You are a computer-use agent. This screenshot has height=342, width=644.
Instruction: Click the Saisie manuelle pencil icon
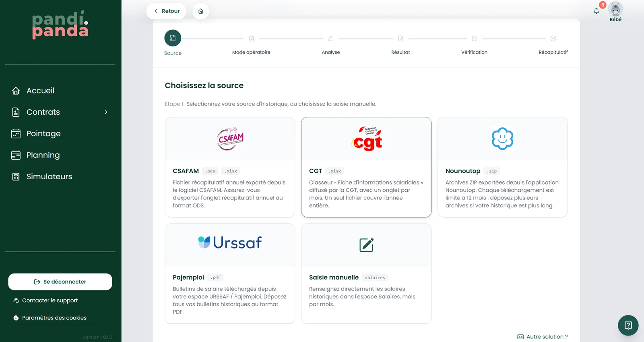click(366, 245)
